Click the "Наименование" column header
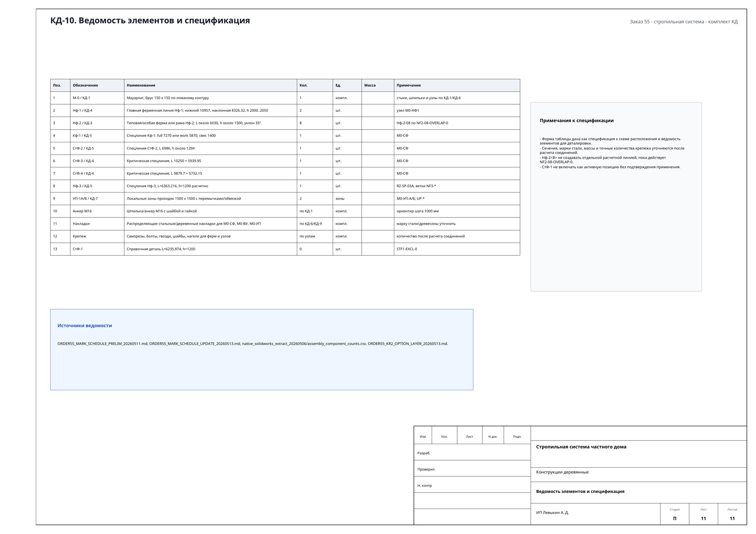 210,85
